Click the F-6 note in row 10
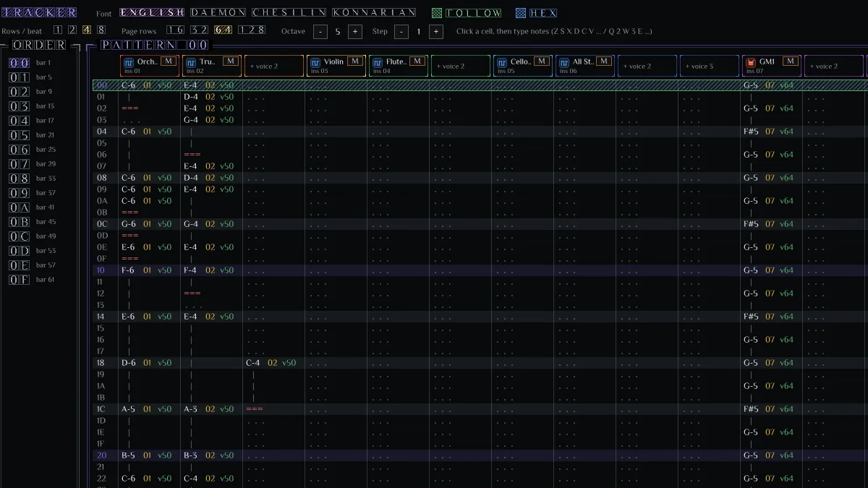This screenshot has width=868, height=488. point(129,270)
